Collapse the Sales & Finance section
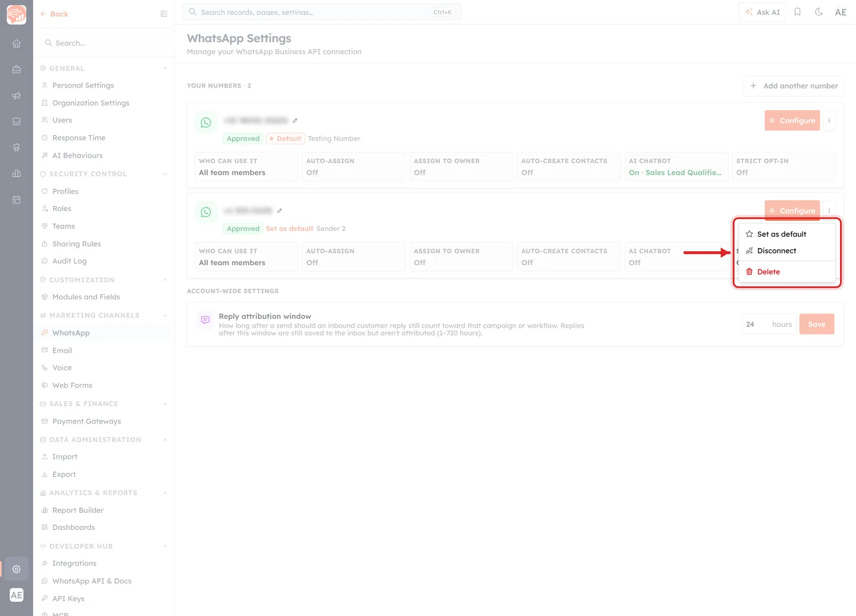 coord(165,404)
